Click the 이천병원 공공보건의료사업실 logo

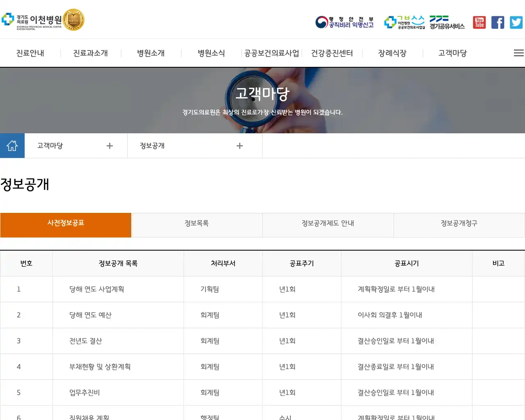(404, 22)
